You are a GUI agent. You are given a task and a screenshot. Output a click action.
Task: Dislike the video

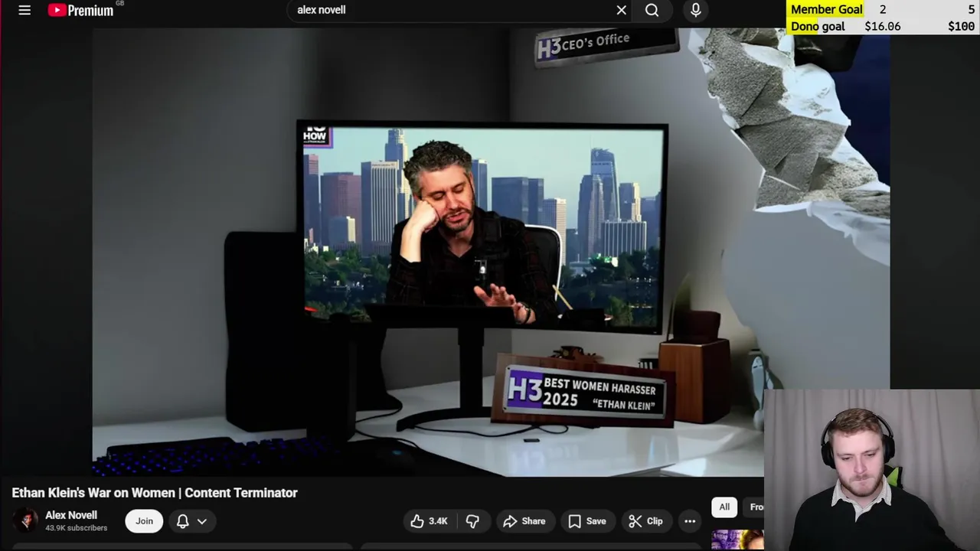point(472,521)
